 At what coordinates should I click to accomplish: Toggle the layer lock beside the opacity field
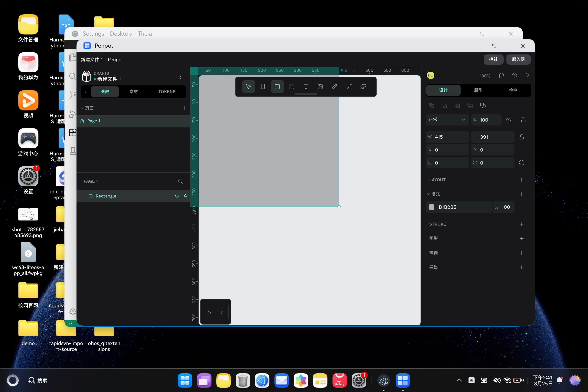tap(523, 120)
